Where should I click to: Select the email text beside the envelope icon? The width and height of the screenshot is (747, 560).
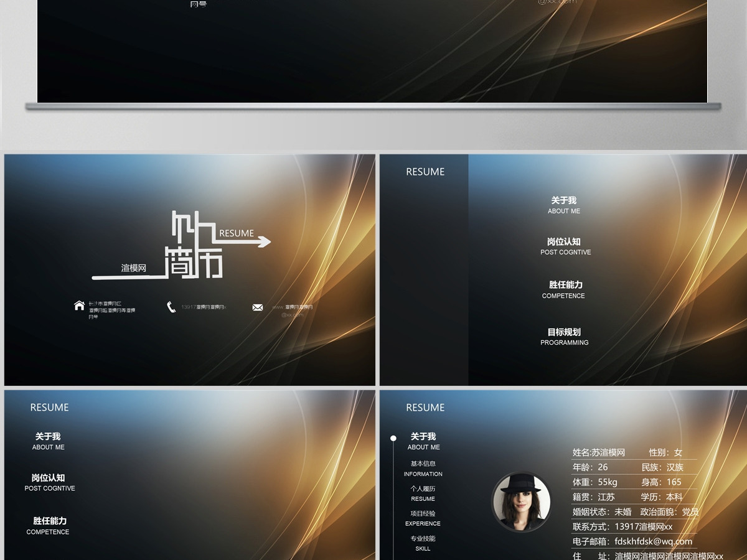click(292, 310)
